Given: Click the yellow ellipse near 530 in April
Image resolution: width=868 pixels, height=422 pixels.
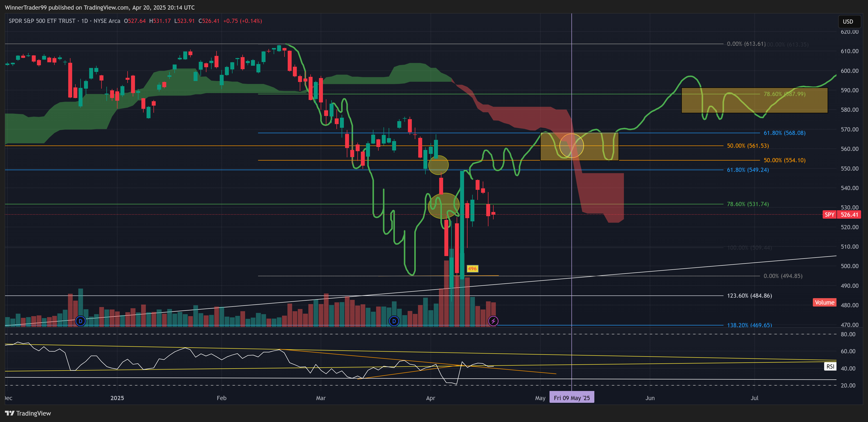Looking at the screenshot, I should [x=443, y=205].
